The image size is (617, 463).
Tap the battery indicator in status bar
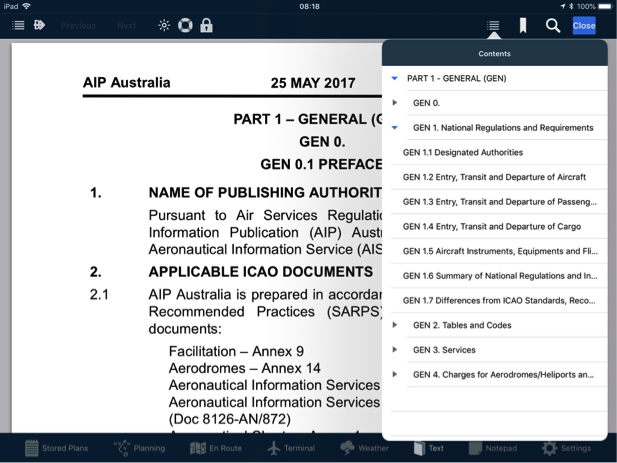(605, 6)
